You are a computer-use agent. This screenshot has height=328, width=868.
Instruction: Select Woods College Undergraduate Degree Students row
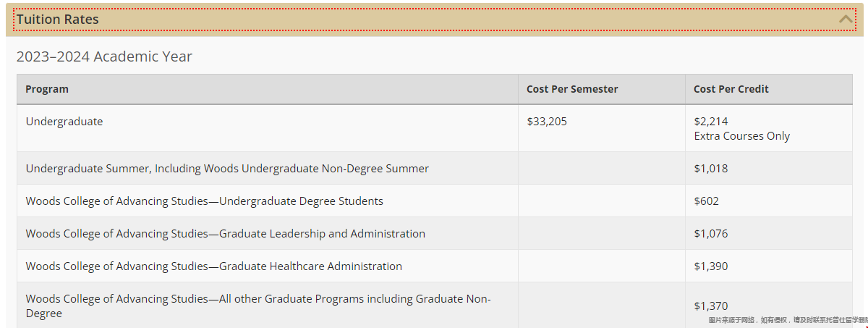(435, 201)
